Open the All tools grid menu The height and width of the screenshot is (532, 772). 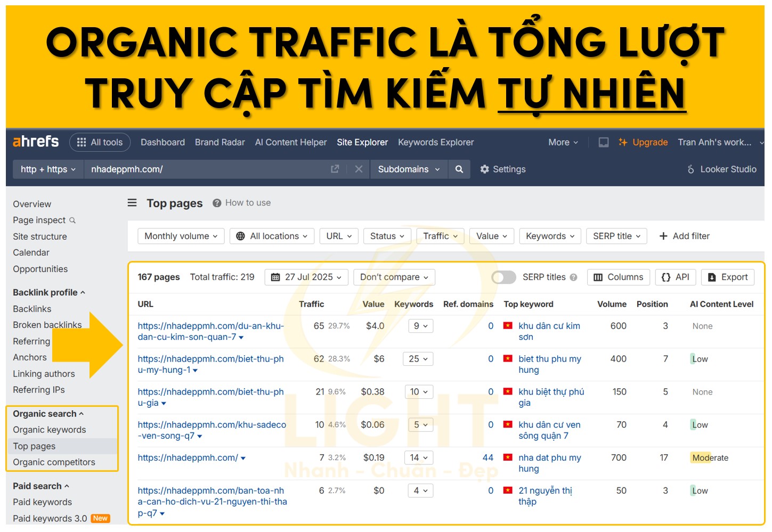(100, 142)
